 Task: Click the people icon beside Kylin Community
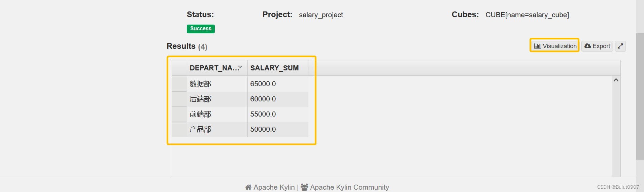[x=304, y=187]
